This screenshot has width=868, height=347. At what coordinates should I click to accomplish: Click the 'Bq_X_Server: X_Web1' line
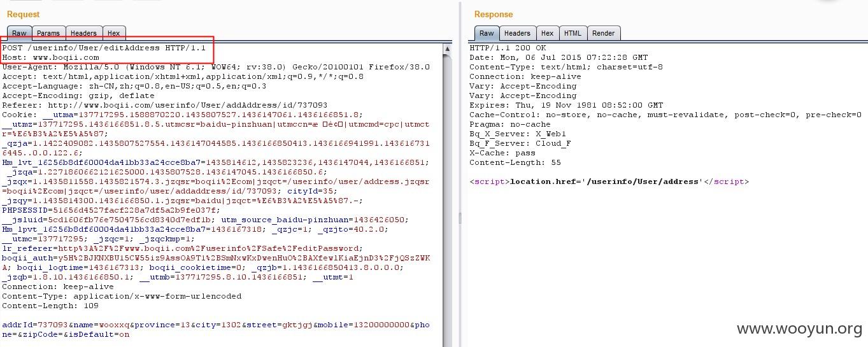[518, 134]
